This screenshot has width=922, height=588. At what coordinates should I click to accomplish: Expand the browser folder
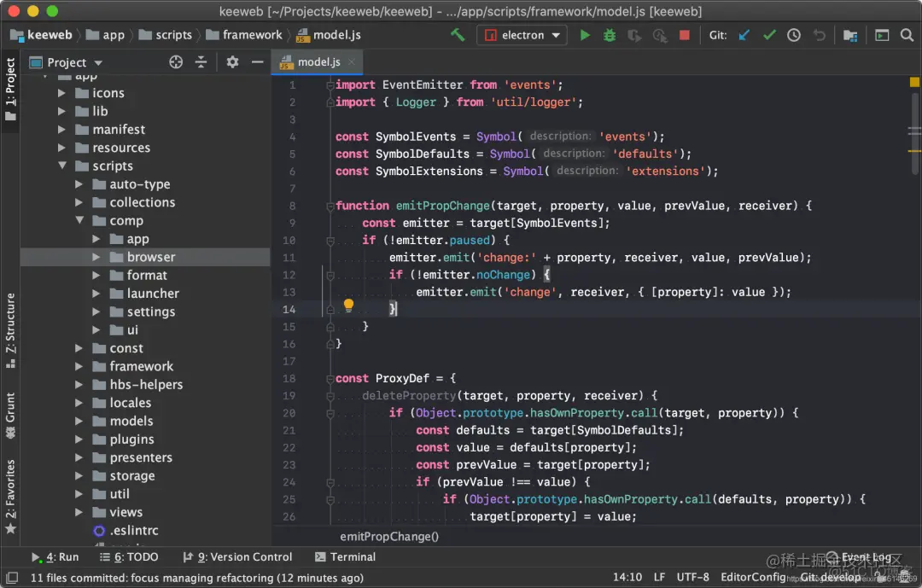click(96, 257)
